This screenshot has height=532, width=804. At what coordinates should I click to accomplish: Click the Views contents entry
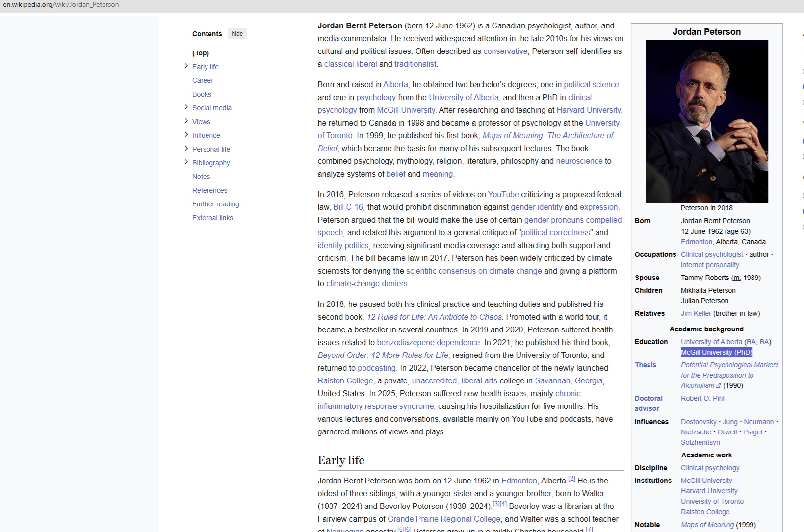[x=201, y=122]
